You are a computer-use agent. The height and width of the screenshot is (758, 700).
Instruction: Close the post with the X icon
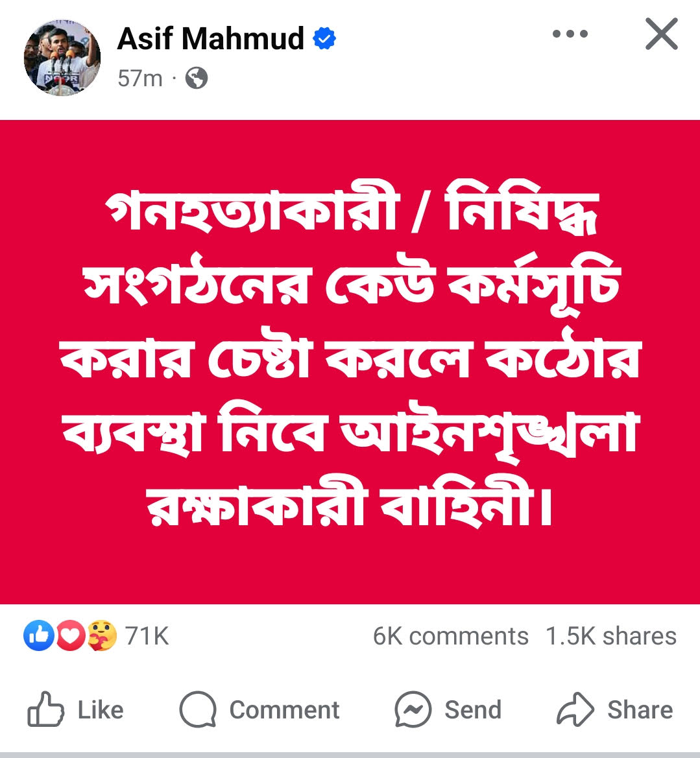661,34
